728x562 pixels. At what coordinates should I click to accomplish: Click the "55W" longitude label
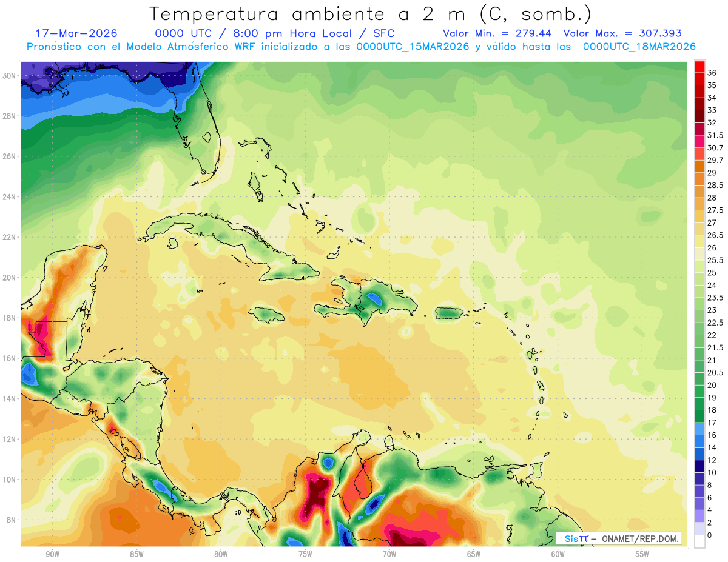tap(642, 554)
